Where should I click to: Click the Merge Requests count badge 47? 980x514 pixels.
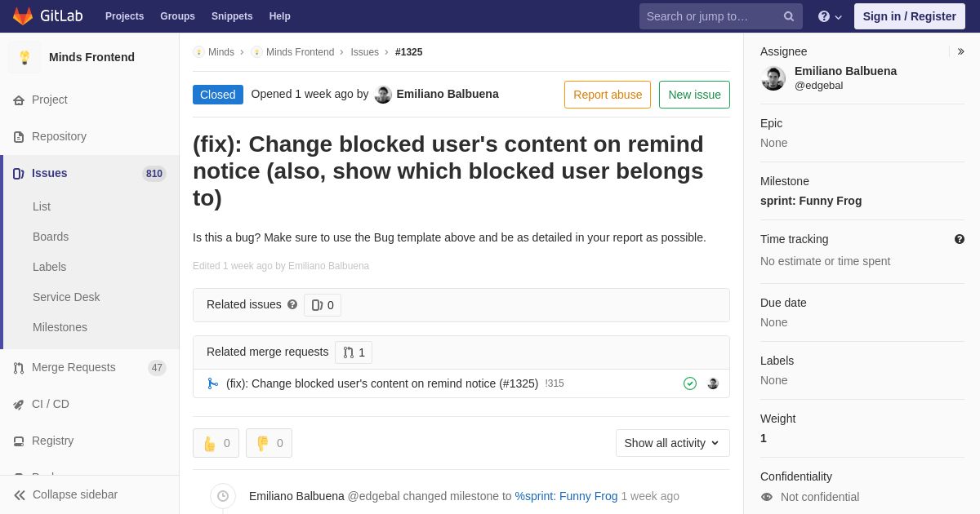157,368
